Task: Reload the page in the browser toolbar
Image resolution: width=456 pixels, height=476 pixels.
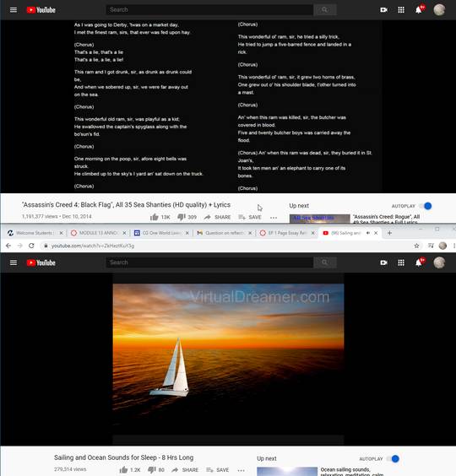Action: click(x=31, y=246)
